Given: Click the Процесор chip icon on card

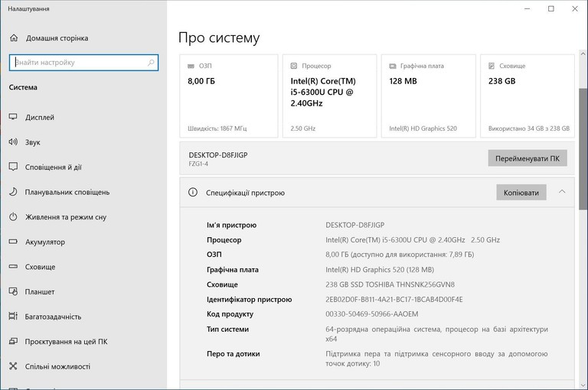Looking at the screenshot, I should pos(294,66).
